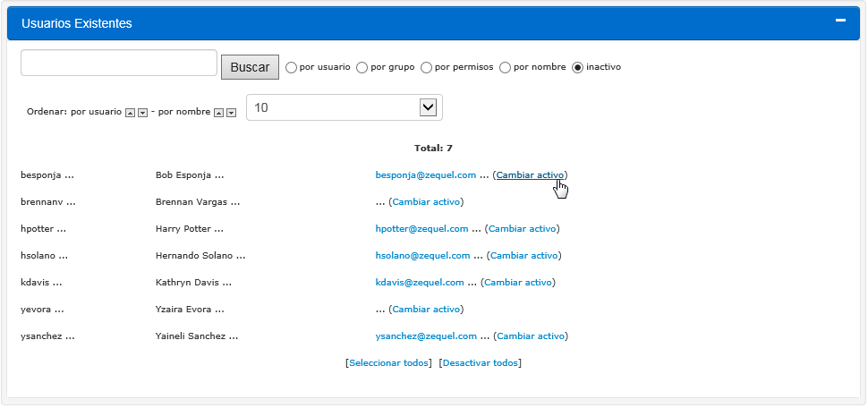
Task: Collapse the Usuarios Existentes panel
Action: point(840,21)
